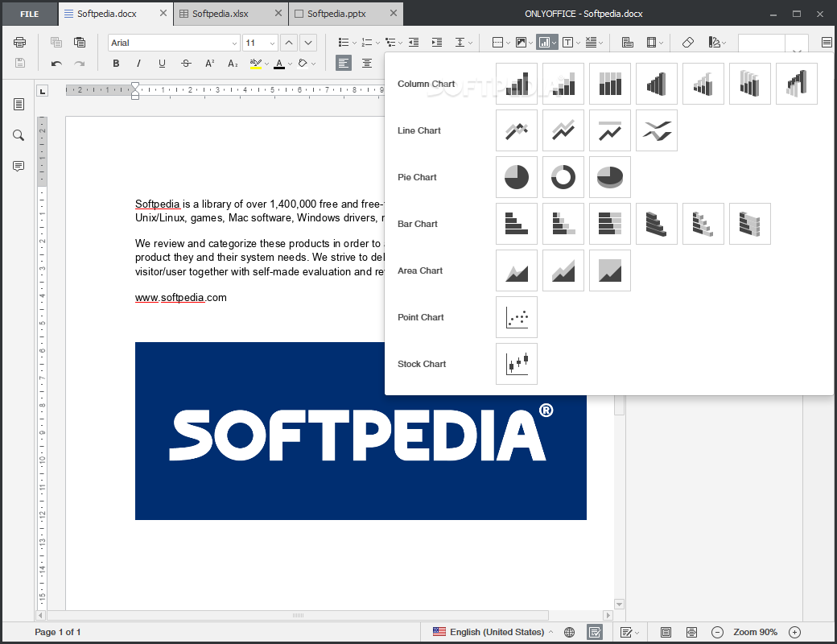The height and width of the screenshot is (644, 837).
Task: Choose the stacked bar chart
Action: coord(563,224)
